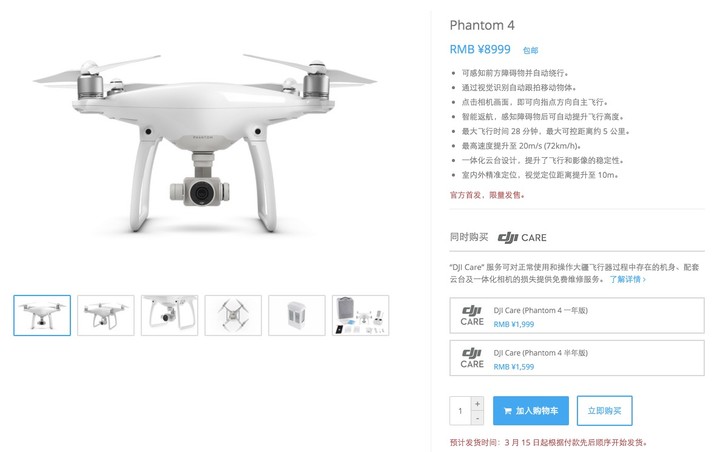Click the 包邮 free shipping link
The width and height of the screenshot is (720, 452).
coord(530,51)
